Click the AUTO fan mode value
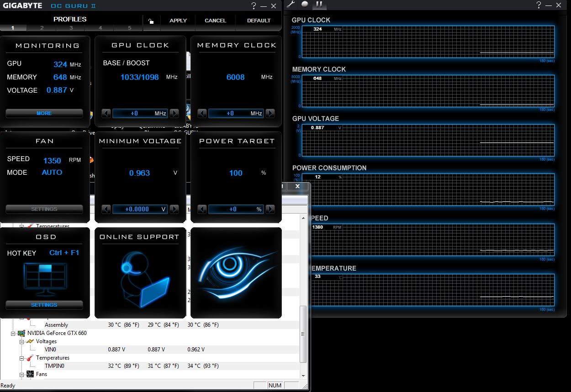 tap(52, 172)
